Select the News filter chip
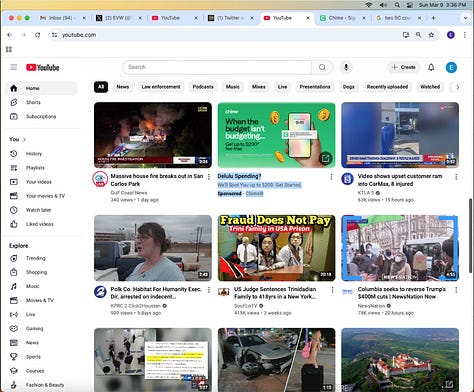Image resolution: width=474 pixels, height=392 pixels. (123, 87)
